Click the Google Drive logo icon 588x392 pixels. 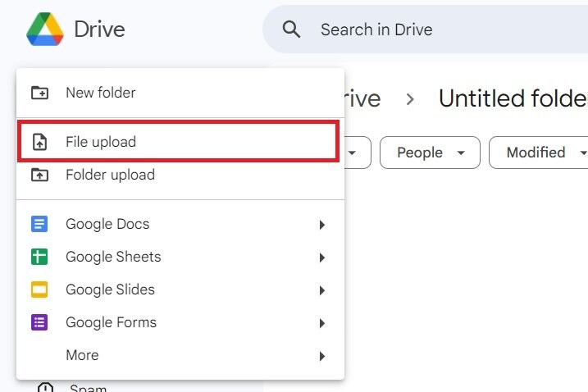pos(44,30)
